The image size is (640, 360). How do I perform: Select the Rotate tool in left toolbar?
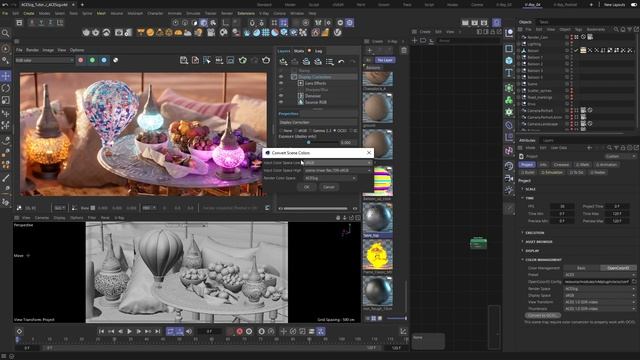point(6,88)
